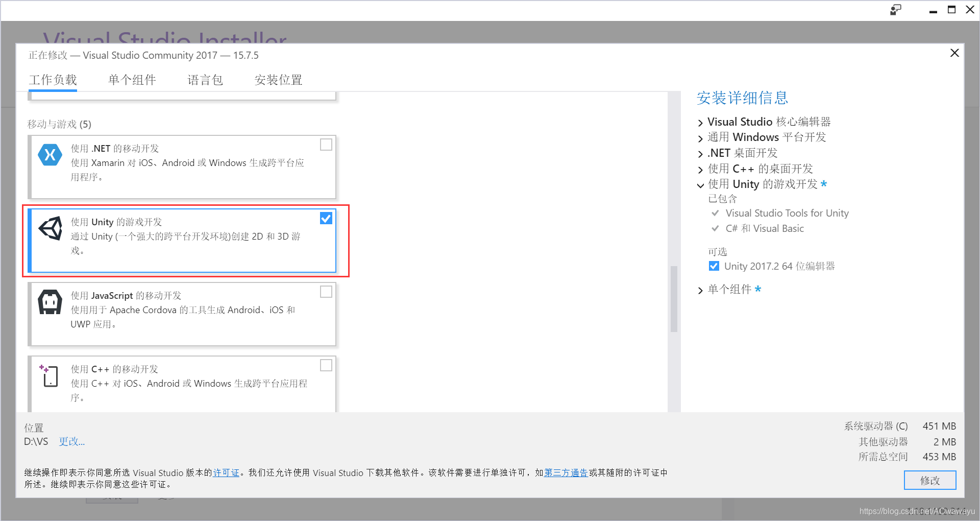Open the 语言包 tab
980x521 pixels.
click(x=205, y=80)
